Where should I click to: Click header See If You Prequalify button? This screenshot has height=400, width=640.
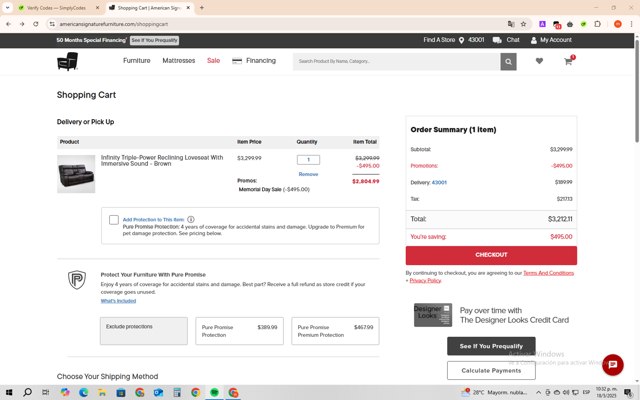(x=154, y=40)
